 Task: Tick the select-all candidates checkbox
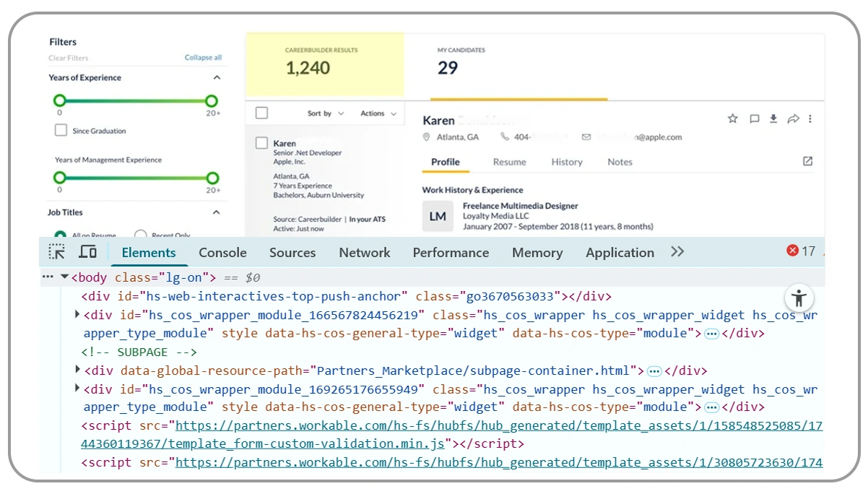pyautogui.click(x=261, y=113)
